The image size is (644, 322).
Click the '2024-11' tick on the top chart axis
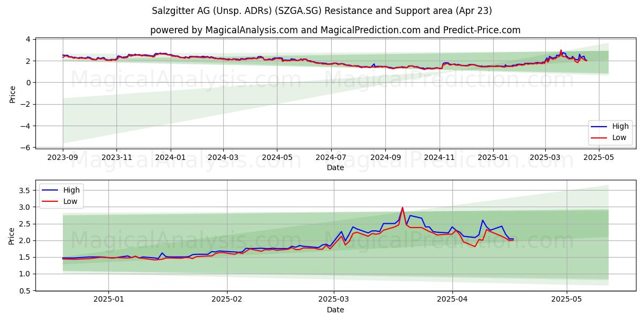tap(440, 158)
